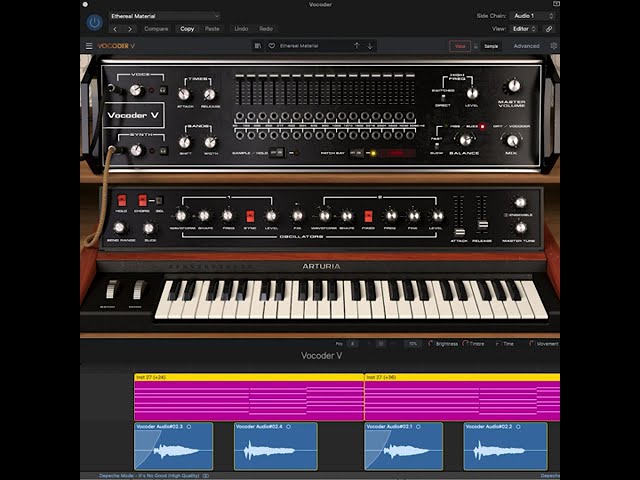The image size is (640, 480).
Task: Click the Times Attack knob
Action: coord(184,94)
